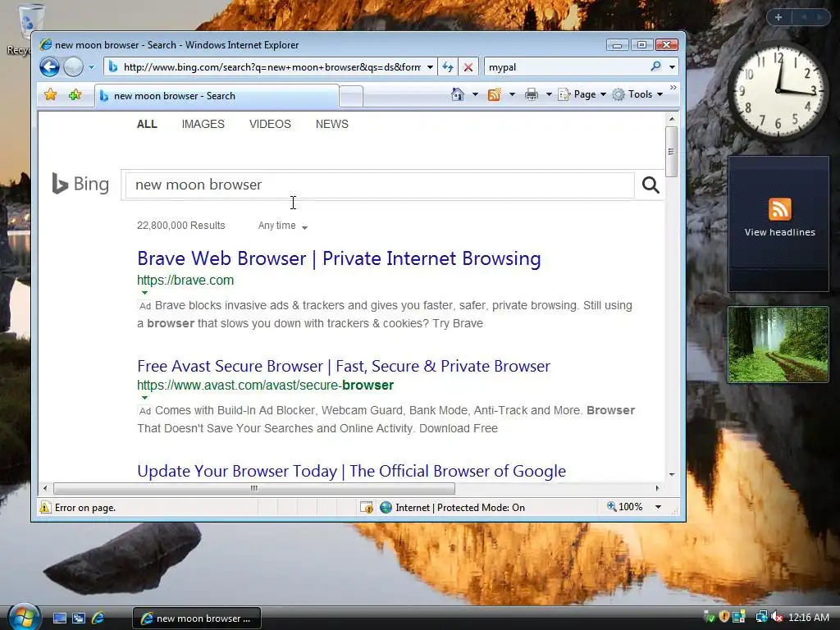
Task: Click horizontal scrollbar thumb
Action: 254,488
